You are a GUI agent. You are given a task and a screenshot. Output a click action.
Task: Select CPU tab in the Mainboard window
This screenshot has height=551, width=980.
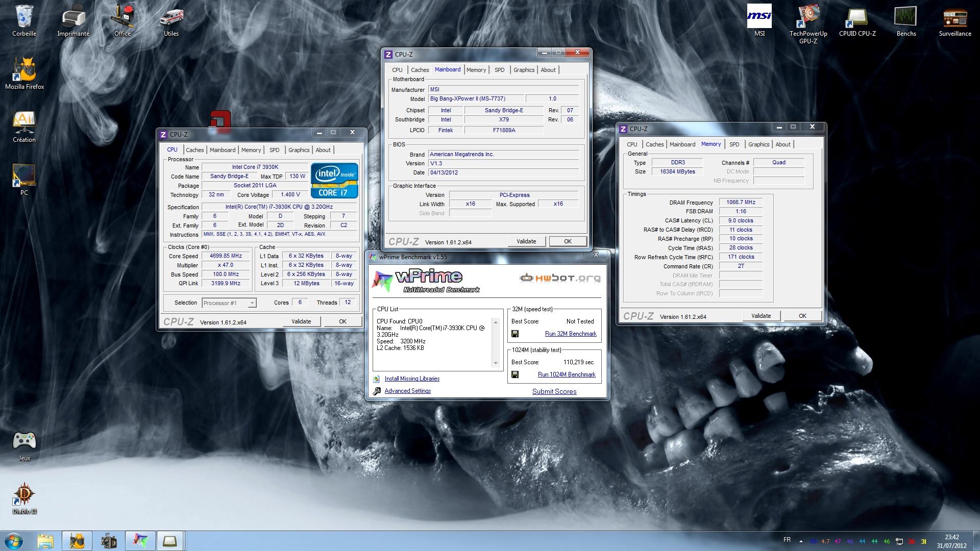(x=397, y=70)
